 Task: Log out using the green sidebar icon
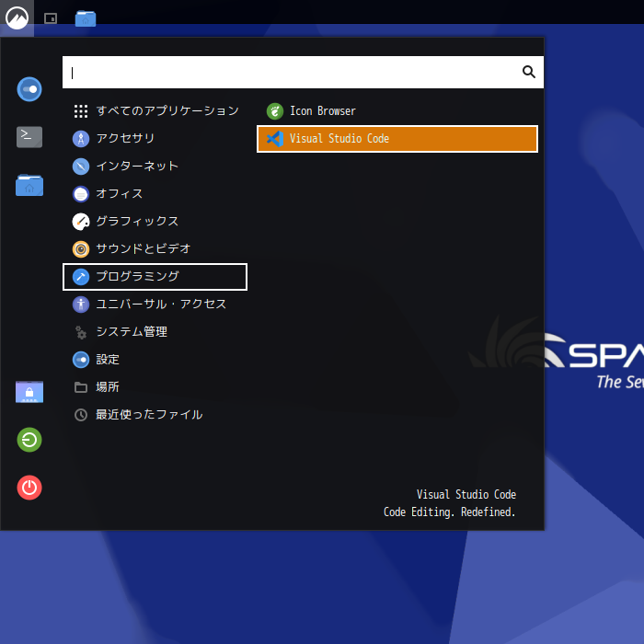coord(29,440)
